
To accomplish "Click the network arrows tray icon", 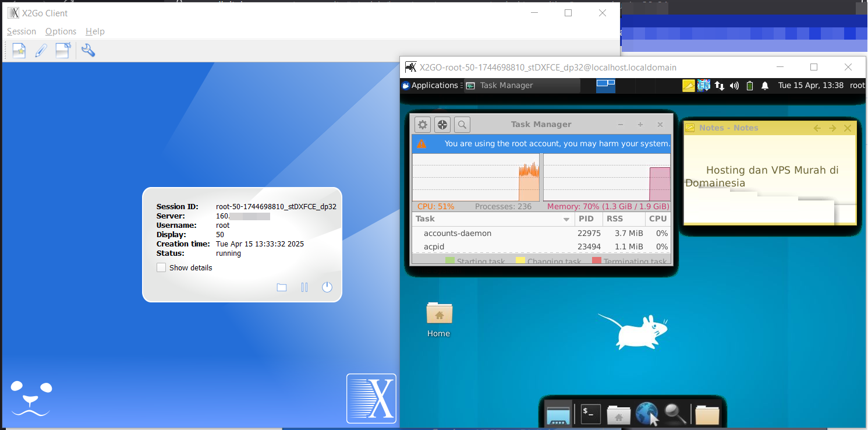I will pyautogui.click(x=720, y=86).
